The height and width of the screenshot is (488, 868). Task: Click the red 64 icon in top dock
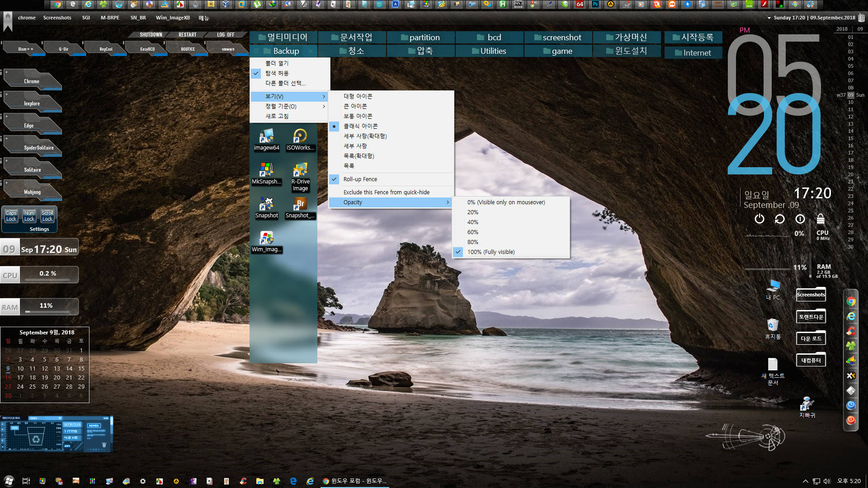tap(580, 5)
